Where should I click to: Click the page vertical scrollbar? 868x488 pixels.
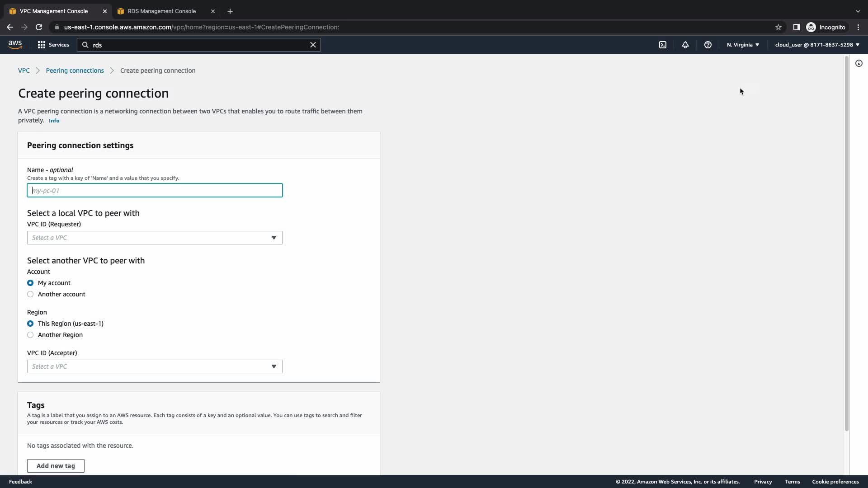tap(847, 244)
